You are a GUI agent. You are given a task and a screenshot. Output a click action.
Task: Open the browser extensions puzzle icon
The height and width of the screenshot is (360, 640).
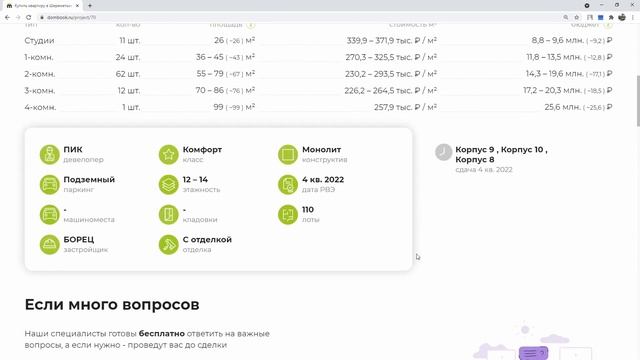pyautogui.click(x=611, y=18)
